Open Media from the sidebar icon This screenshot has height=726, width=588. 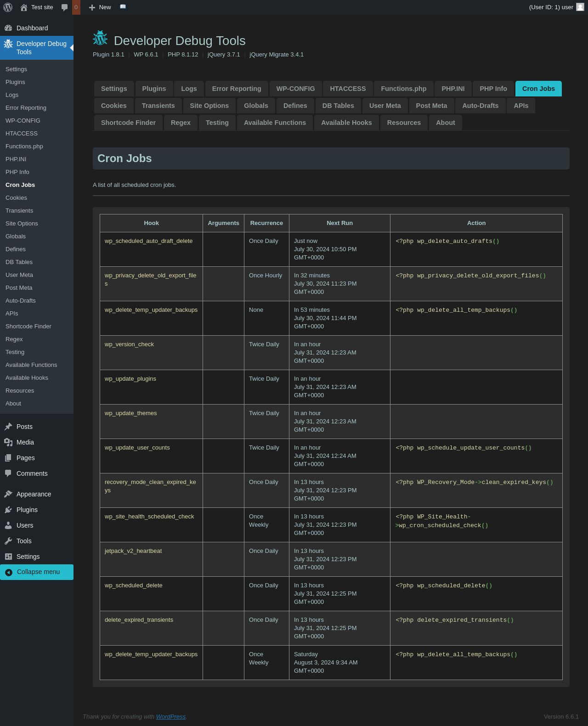click(8, 442)
